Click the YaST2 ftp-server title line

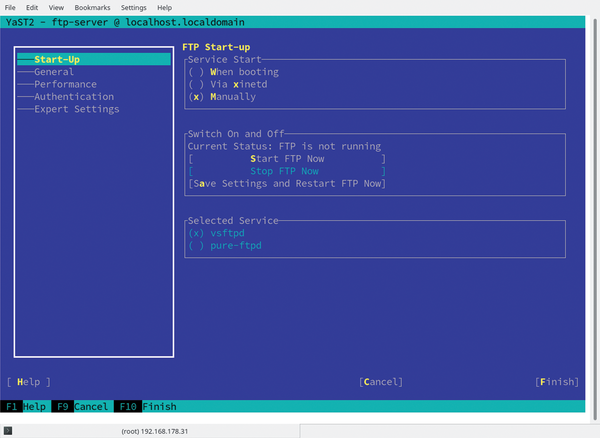125,22
